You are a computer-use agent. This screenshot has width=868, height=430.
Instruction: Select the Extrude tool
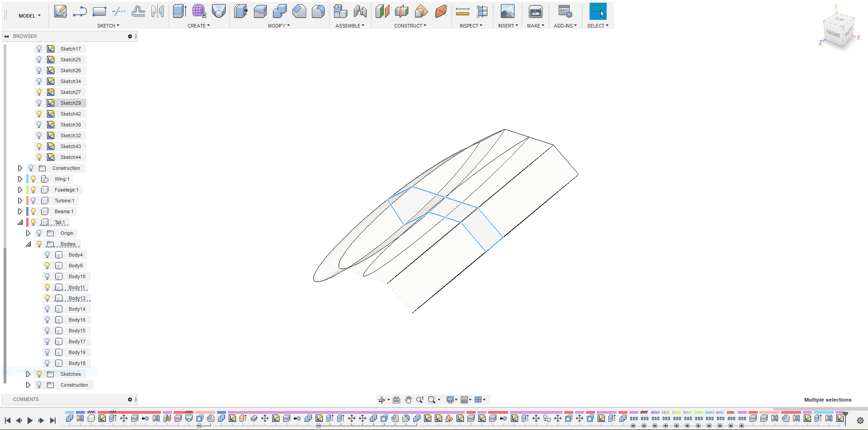tap(180, 11)
